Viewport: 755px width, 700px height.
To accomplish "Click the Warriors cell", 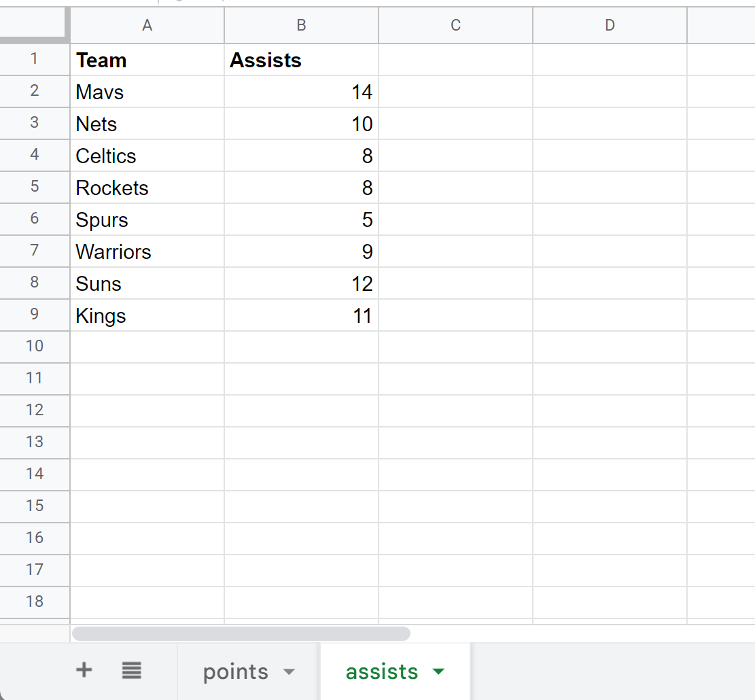I will click(x=147, y=251).
